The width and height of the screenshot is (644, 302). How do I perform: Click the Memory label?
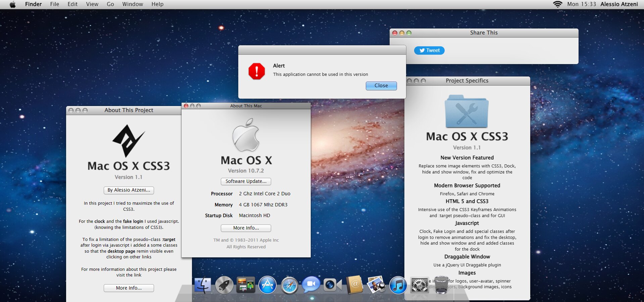point(224,205)
